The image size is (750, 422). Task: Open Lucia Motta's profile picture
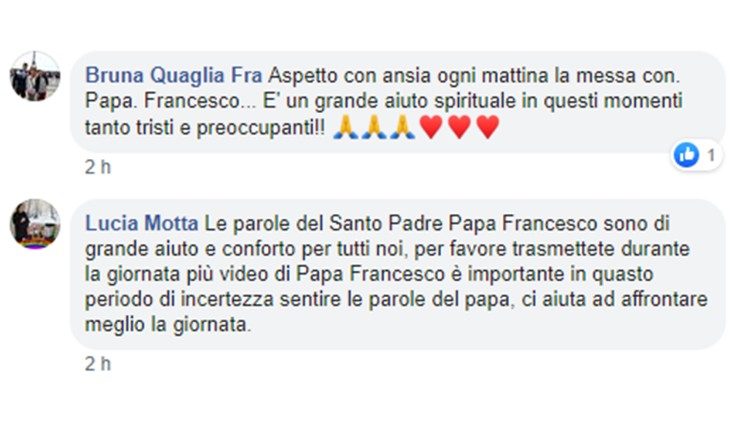[35, 224]
